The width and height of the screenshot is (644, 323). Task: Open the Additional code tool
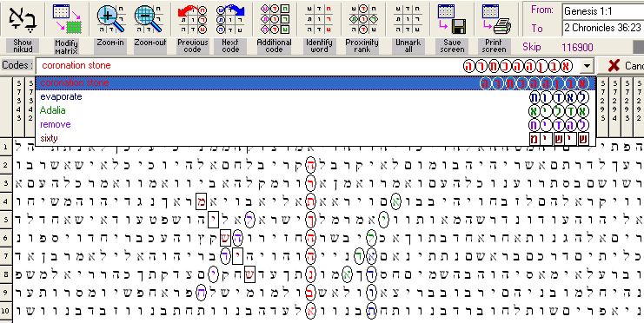275,19
